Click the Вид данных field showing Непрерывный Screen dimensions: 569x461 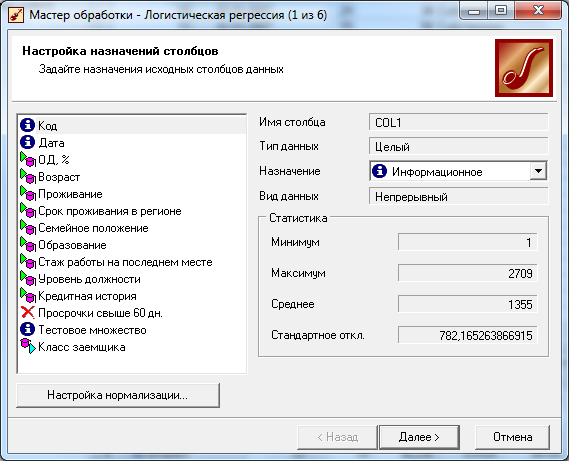pyautogui.click(x=459, y=196)
